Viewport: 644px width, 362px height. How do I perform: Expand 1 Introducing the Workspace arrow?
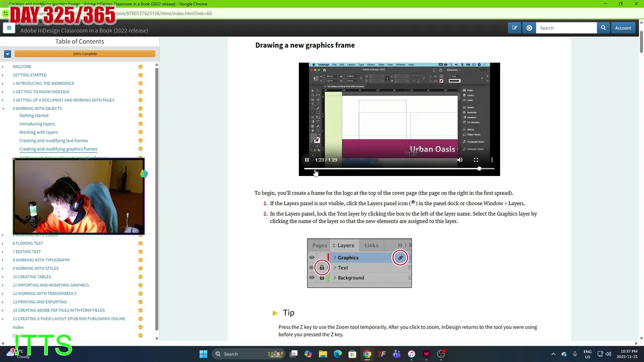click(x=3, y=83)
